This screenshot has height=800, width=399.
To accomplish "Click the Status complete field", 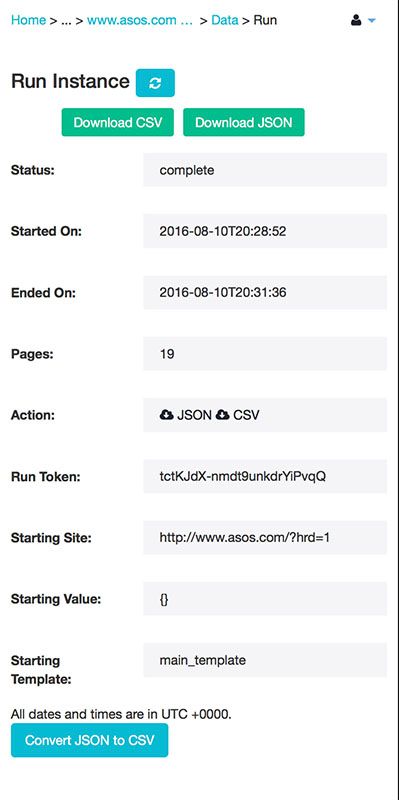I will pos(265,170).
